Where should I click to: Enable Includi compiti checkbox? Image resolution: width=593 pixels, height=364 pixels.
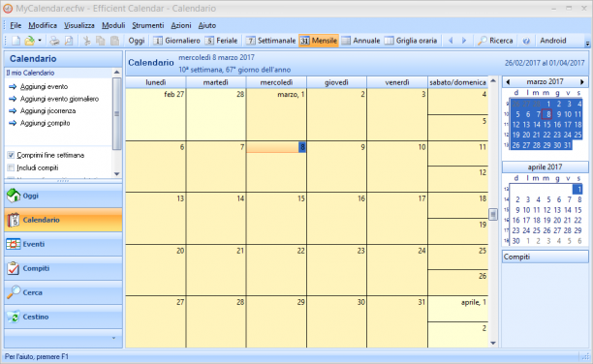[x=11, y=167]
